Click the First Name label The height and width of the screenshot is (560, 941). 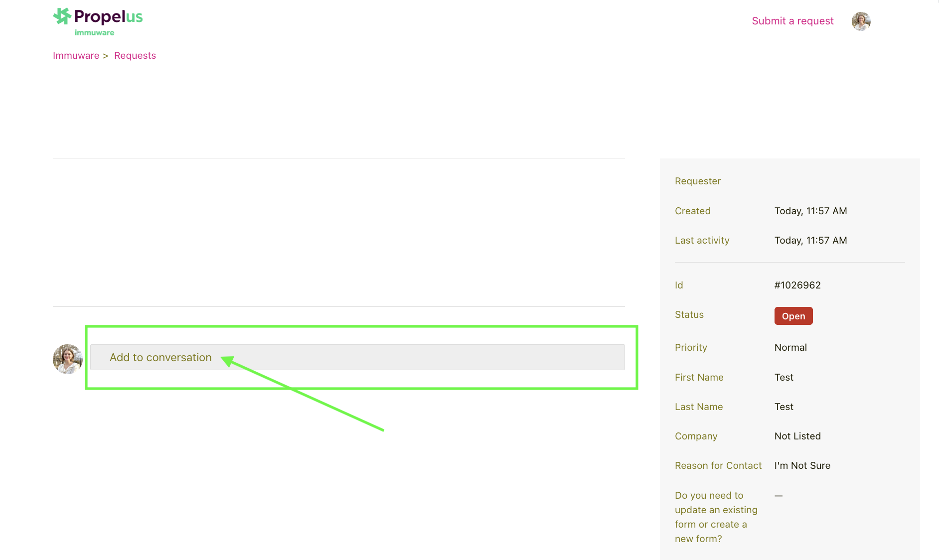[x=699, y=377]
